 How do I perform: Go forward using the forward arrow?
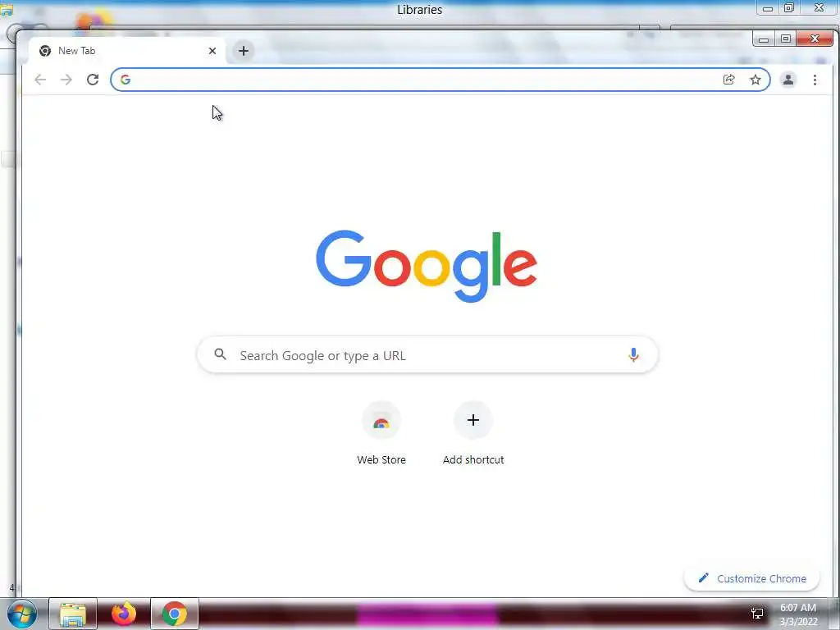66,80
